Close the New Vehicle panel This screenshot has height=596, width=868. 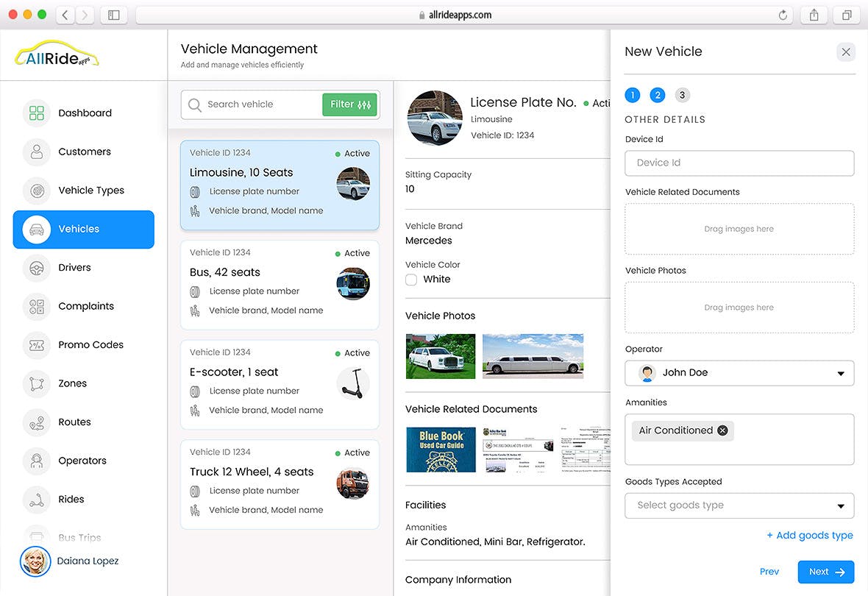[845, 52]
